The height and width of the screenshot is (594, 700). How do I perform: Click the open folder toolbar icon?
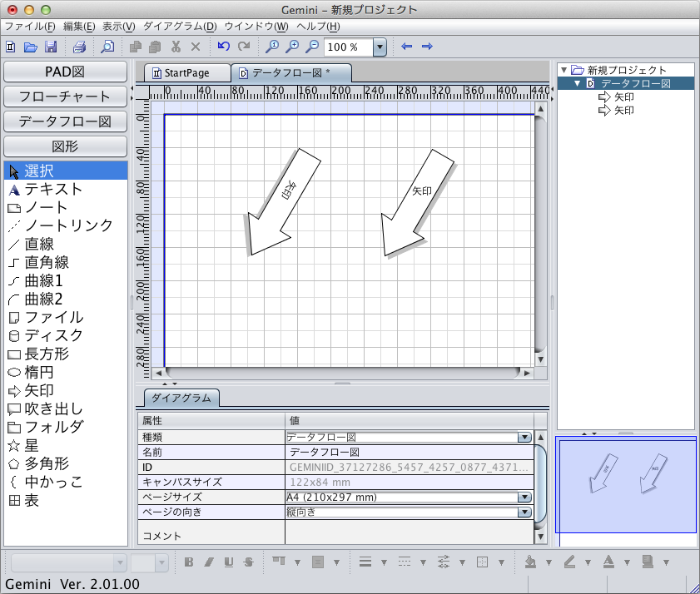click(x=30, y=47)
